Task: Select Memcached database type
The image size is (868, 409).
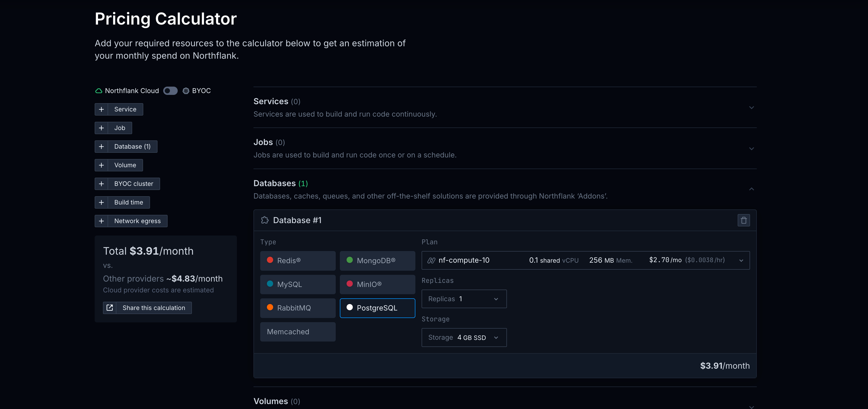Action: (x=297, y=331)
